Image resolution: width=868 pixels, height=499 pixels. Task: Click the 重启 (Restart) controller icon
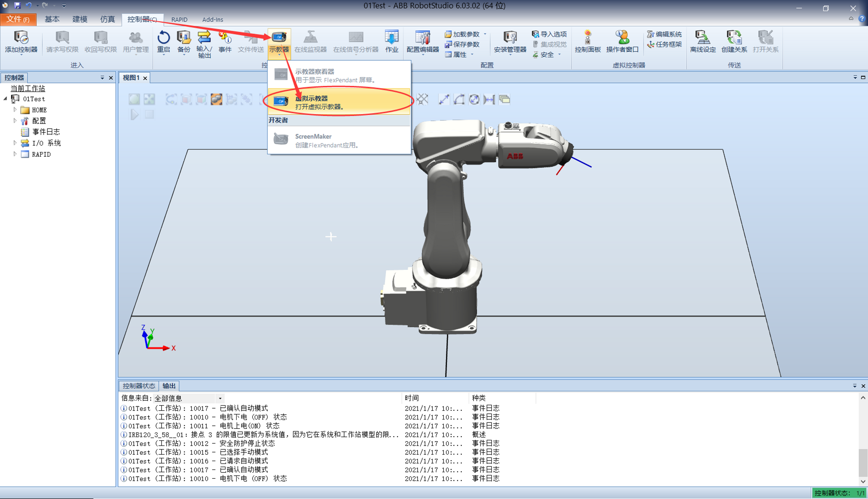163,42
